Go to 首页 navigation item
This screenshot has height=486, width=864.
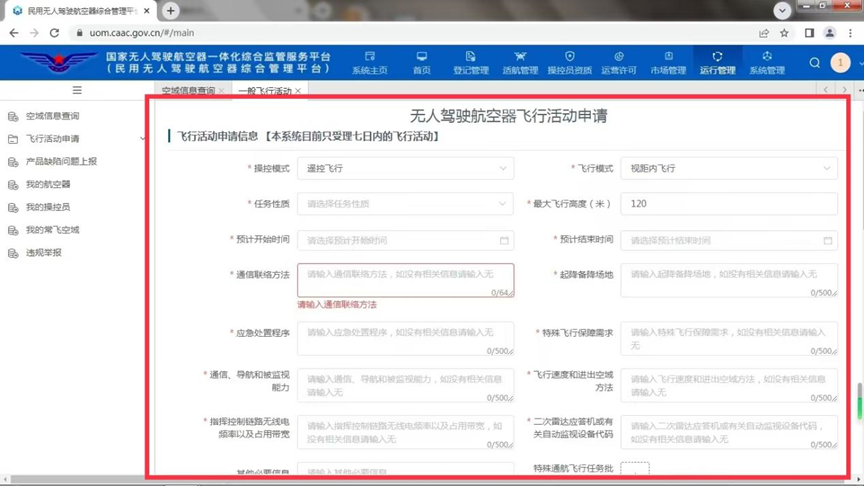tap(422, 63)
